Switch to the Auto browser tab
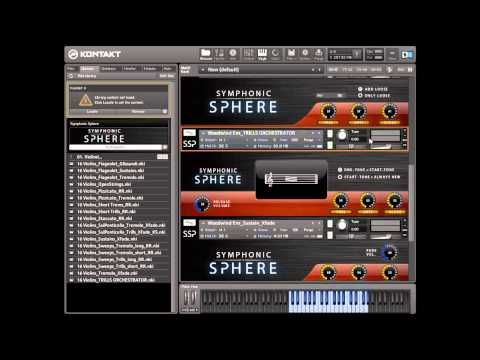Screen dimensions: 480x360 [x=168, y=69]
